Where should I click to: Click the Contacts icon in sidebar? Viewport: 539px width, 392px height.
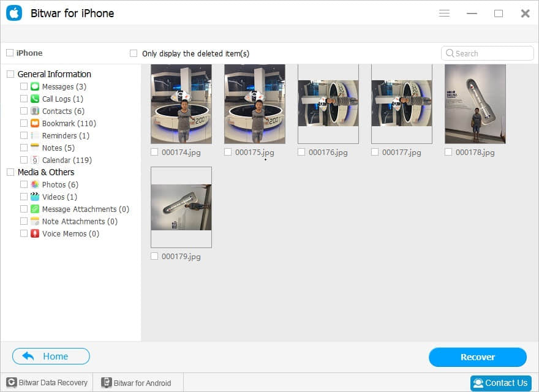(x=35, y=111)
